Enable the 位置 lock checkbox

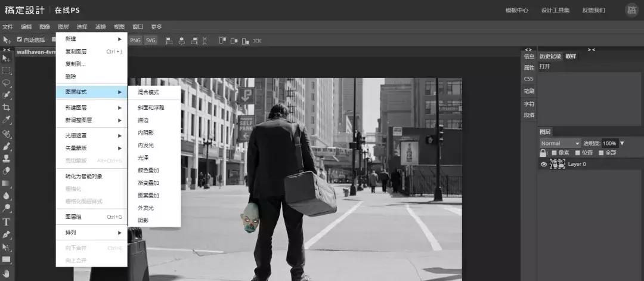point(577,153)
